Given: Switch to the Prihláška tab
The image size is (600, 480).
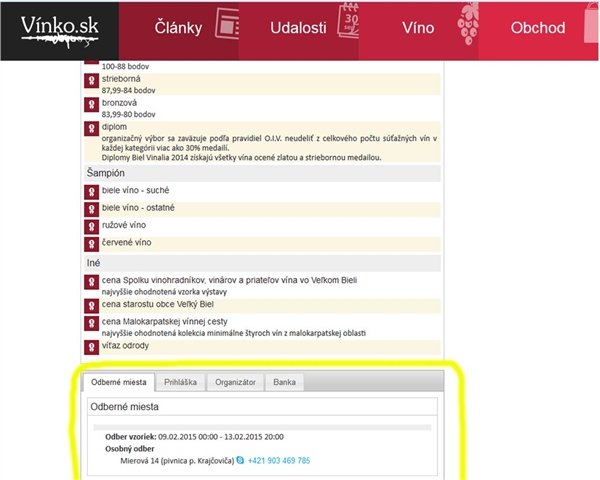Looking at the screenshot, I should click(180, 382).
